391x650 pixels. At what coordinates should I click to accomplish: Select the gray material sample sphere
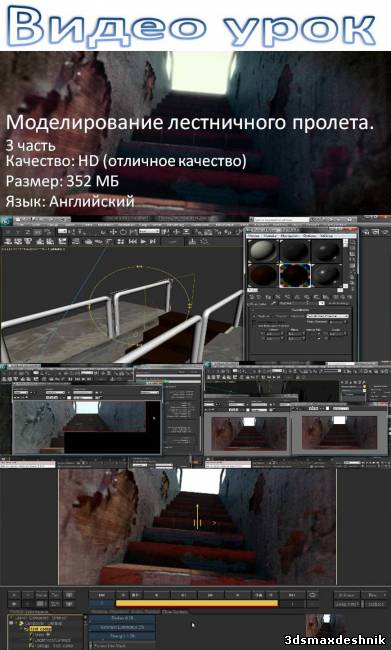coord(263,251)
